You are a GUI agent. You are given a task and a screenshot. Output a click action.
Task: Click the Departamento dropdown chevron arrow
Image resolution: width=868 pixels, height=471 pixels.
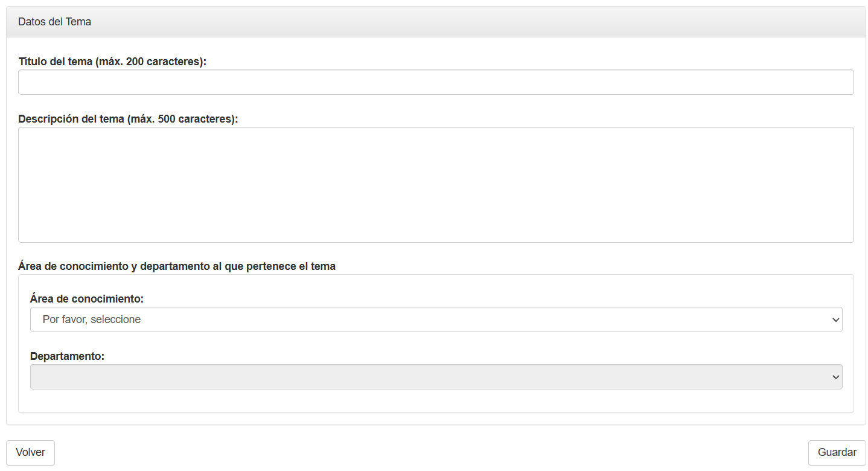coord(835,377)
